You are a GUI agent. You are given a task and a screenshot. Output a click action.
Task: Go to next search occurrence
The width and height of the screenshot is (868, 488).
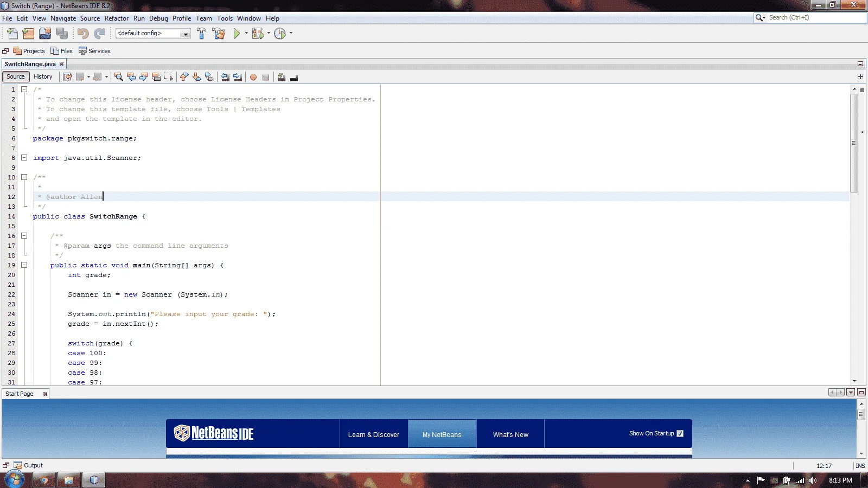pyautogui.click(x=144, y=77)
